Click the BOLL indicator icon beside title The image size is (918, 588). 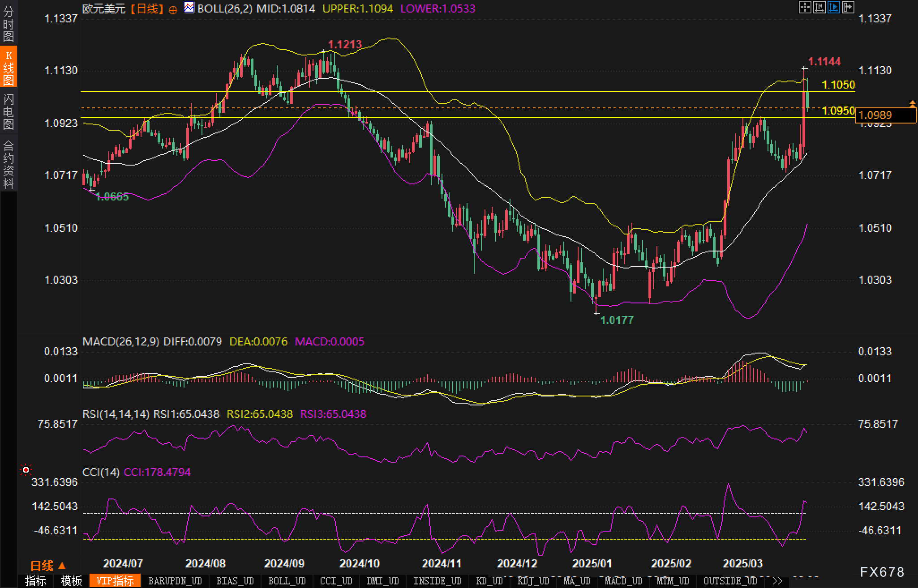(x=189, y=8)
